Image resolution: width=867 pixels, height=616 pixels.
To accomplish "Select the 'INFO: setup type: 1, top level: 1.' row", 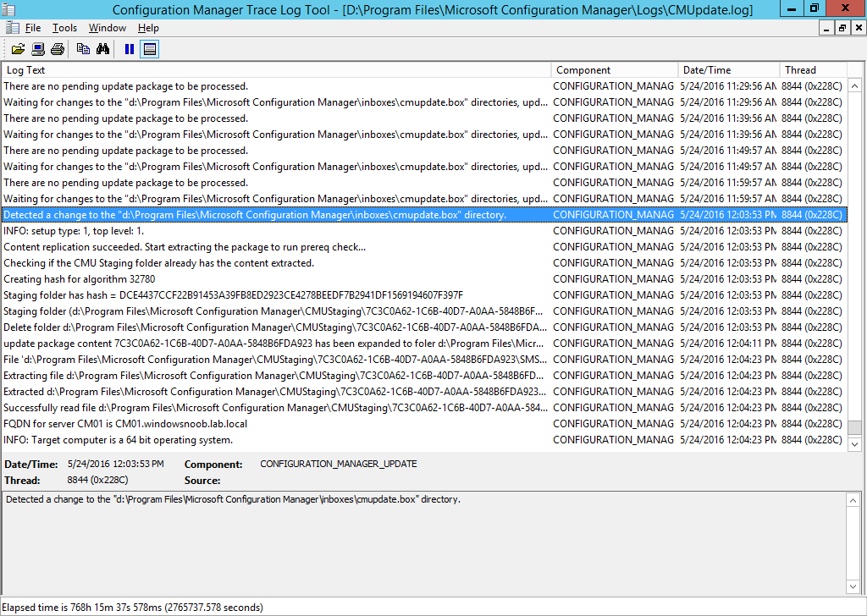I will coord(425,231).
